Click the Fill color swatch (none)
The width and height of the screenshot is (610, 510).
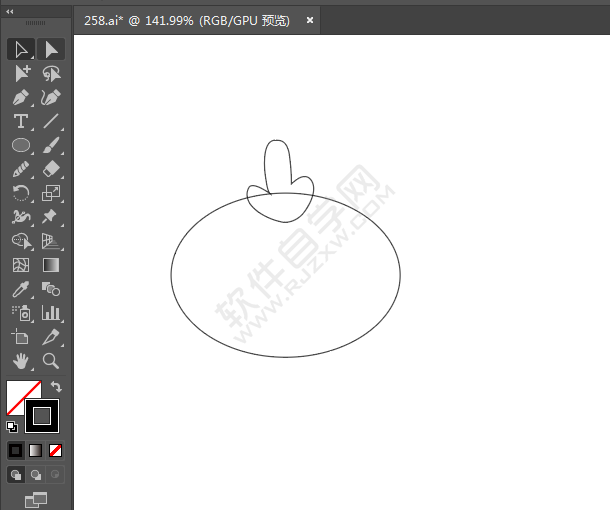click(x=16, y=391)
